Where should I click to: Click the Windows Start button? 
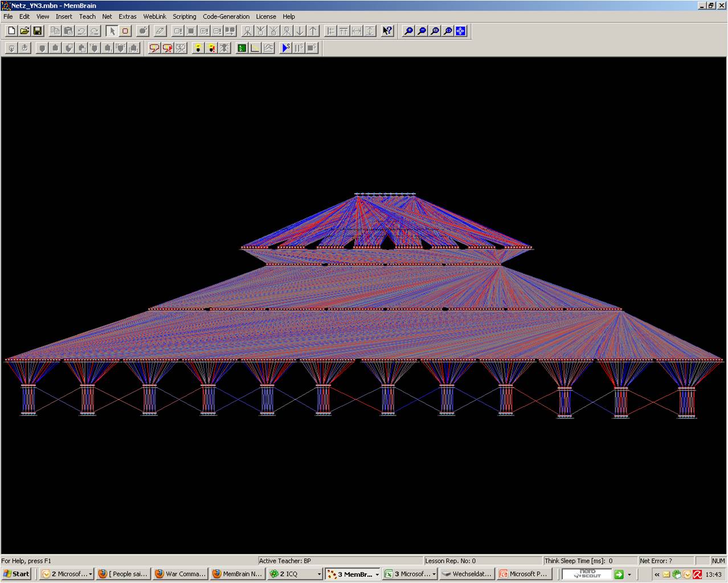click(x=17, y=574)
